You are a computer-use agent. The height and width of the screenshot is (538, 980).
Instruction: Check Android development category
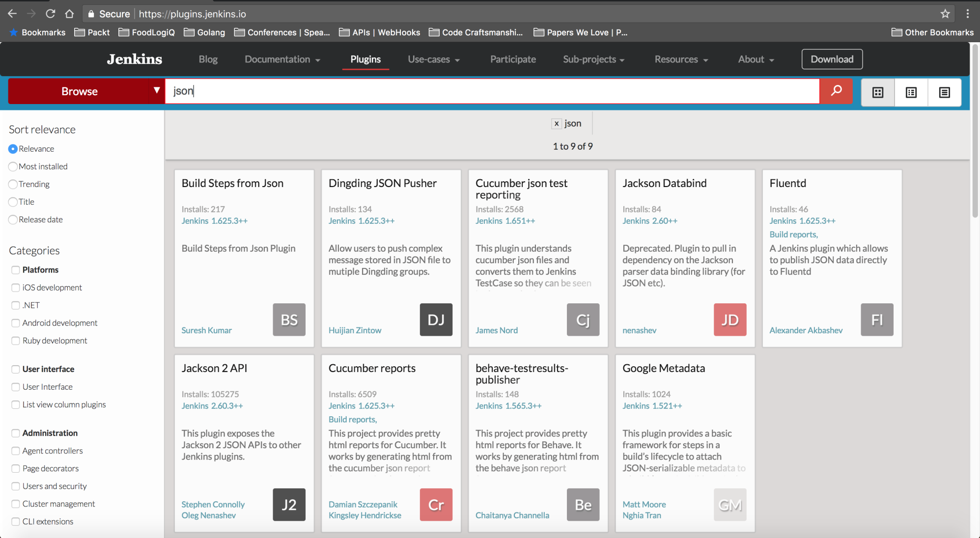16,323
